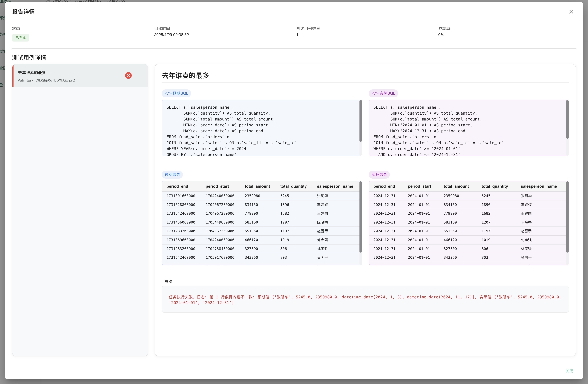This screenshot has height=384, width=588.
Task: Click the 张明华 row in expected results
Action: pos(322,196)
